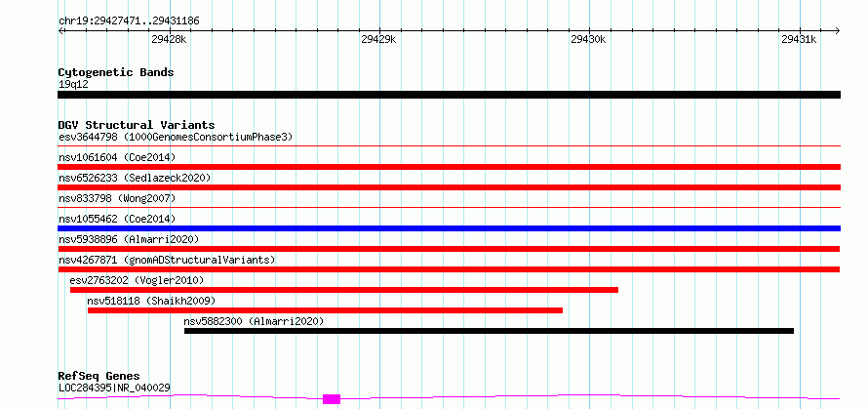Open esv2763202 (Vogler2010) variant label
The width and height of the screenshot is (868, 409).
coord(137,280)
